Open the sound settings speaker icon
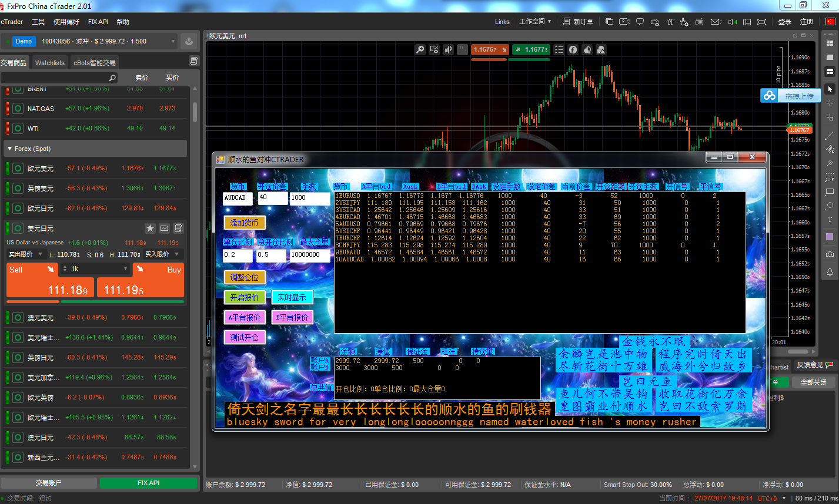Viewport: 839px width, 504px height. (732, 22)
